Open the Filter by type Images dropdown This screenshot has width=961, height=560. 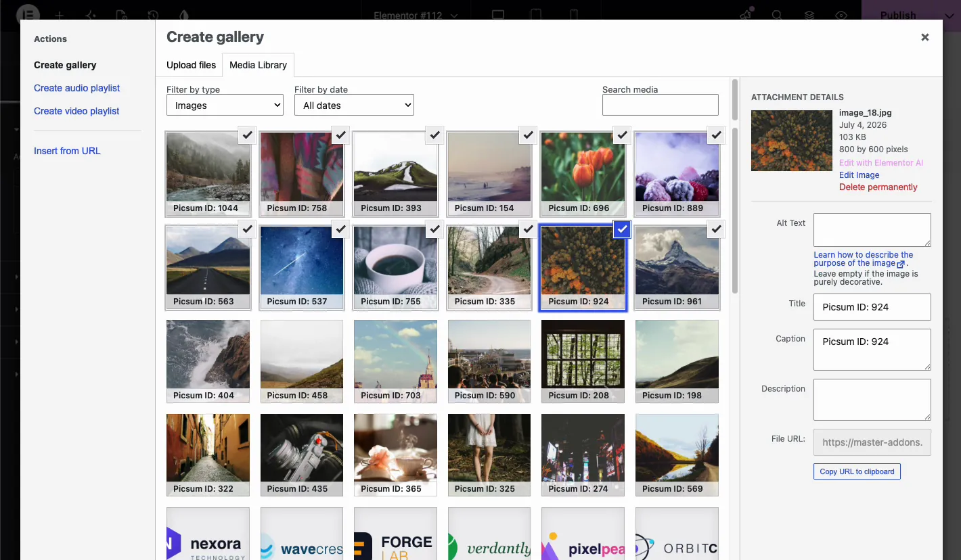click(x=225, y=105)
